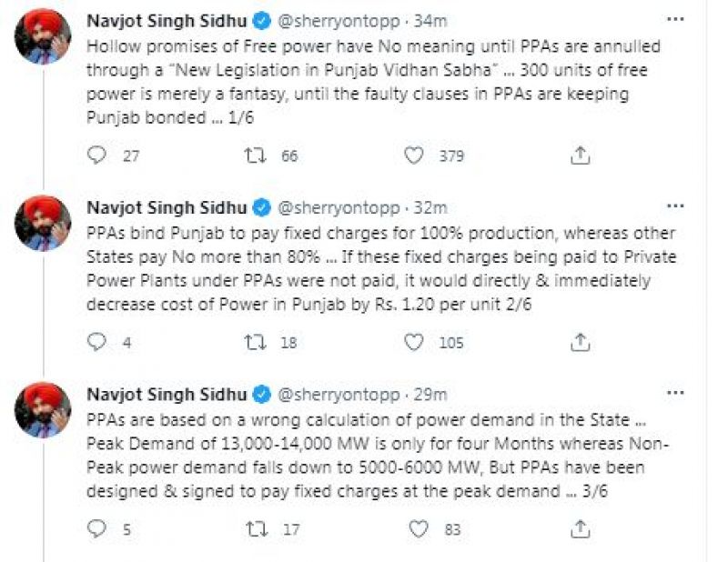Retweet the tweet with 66 retweets
Image resolution: width=728 pixels, height=562 pixels.
coord(256,156)
